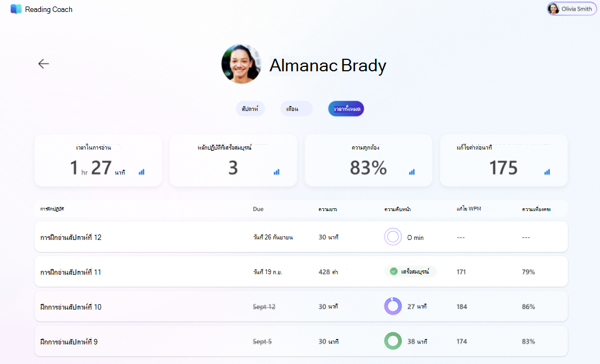Open row ฝึกการอ่านสัปดาห์ที่ 9
600x364 pixels.
(x=301, y=341)
